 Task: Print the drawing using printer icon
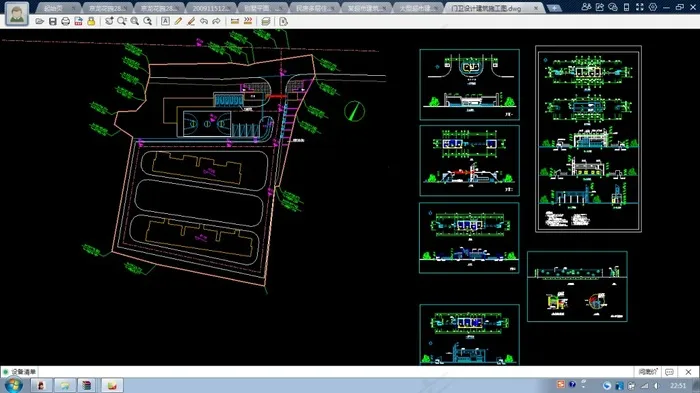(x=66, y=21)
